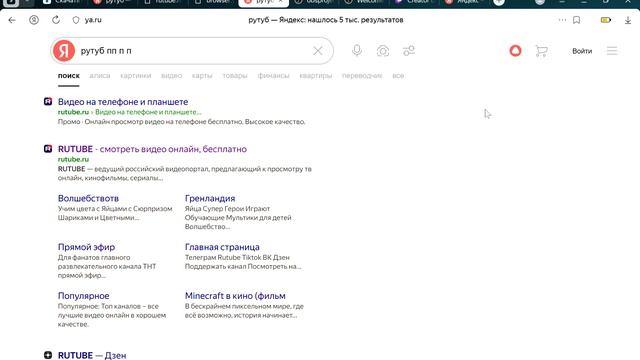The image size is (640, 360).
Task: Go back with the browser back arrow
Action: (12, 20)
